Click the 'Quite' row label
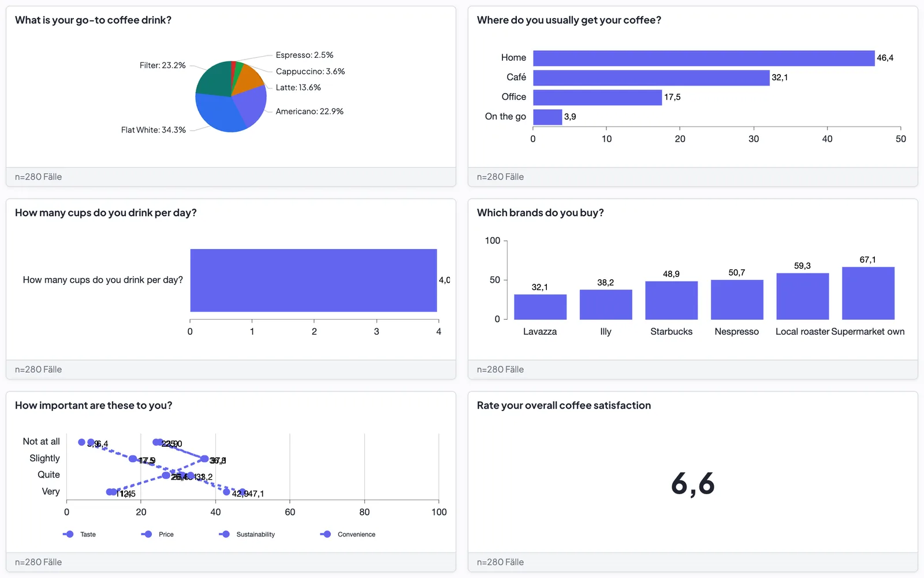The width and height of the screenshot is (924, 578). coord(49,475)
